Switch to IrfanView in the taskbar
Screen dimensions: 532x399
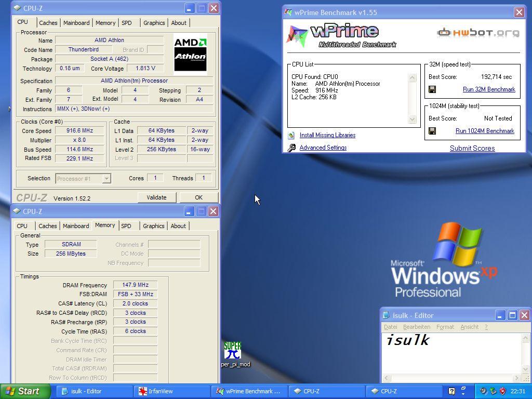click(x=171, y=391)
